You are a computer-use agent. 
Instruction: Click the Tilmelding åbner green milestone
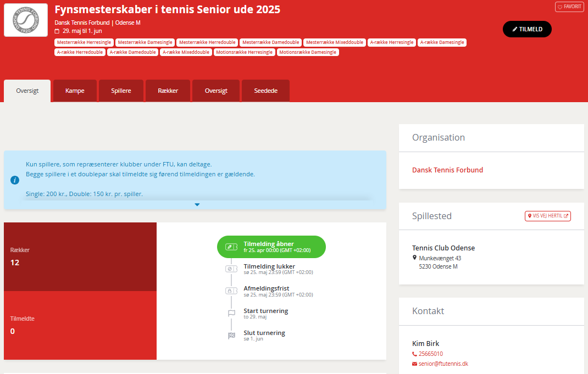click(x=271, y=247)
